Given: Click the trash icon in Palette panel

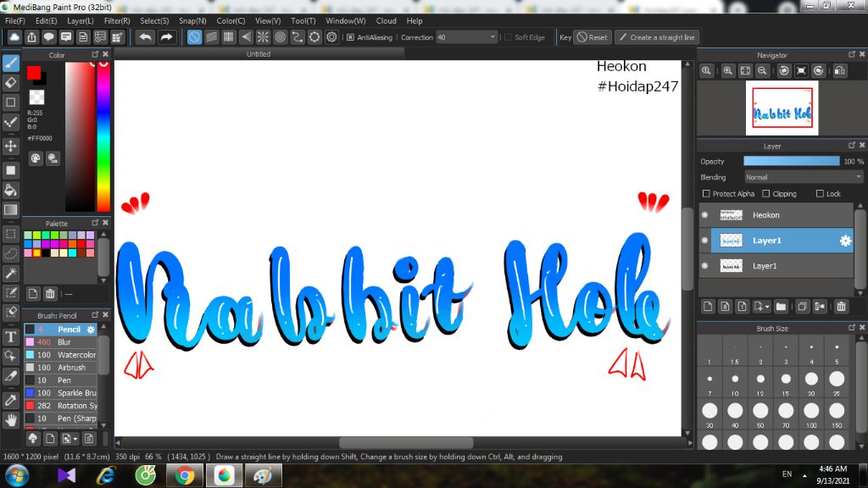Looking at the screenshot, I should coord(50,293).
